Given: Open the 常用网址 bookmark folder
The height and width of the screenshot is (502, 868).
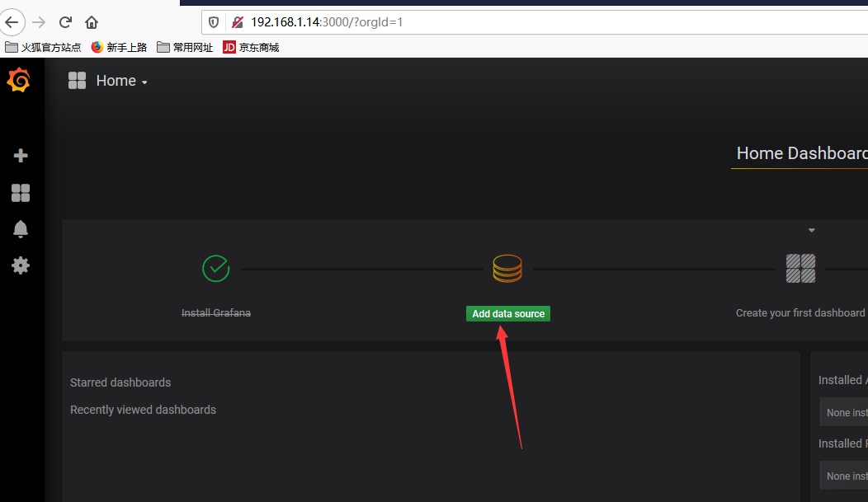Looking at the screenshot, I should pos(185,48).
